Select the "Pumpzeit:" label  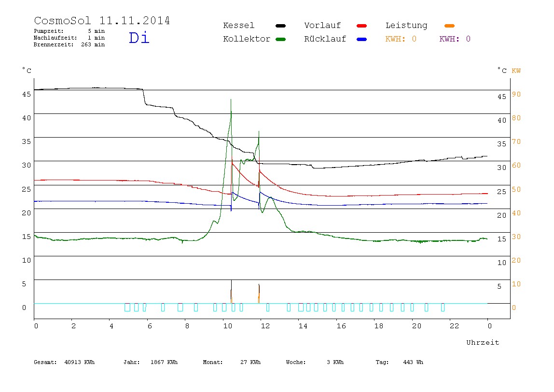tap(49, 31)
